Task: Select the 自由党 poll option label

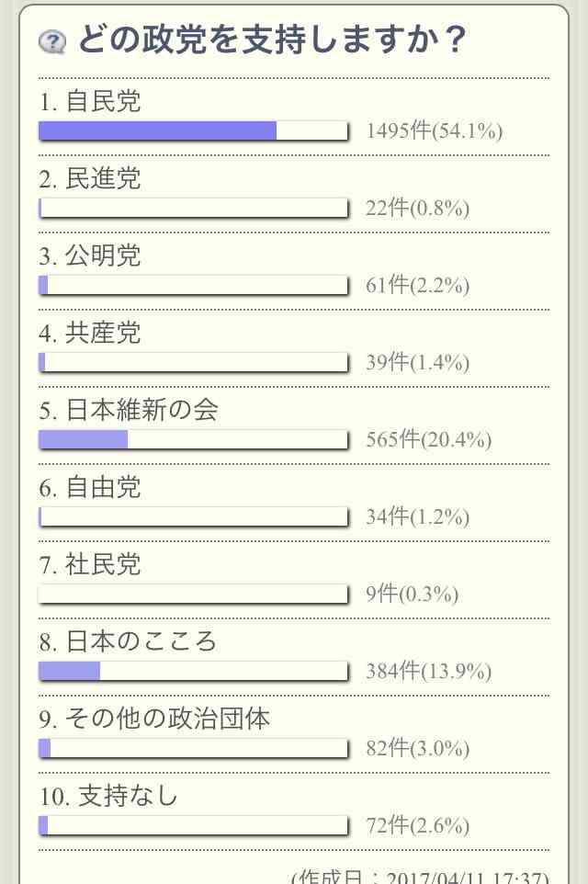Action: tap(90, 488)
